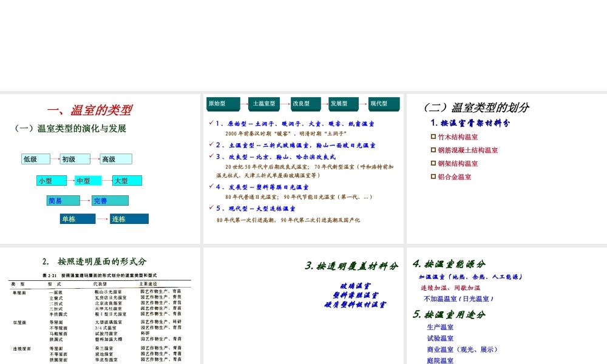Open the 商业温室（观光、展示）link
Screen dimensions: 607x364
tap(462, 349)
